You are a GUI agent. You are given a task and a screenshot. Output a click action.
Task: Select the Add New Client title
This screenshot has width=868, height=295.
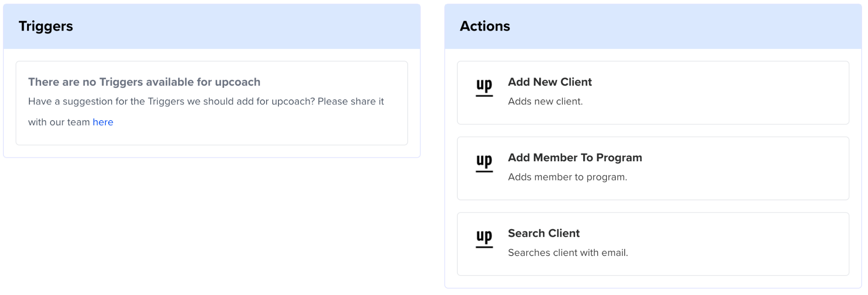point(550,82)
